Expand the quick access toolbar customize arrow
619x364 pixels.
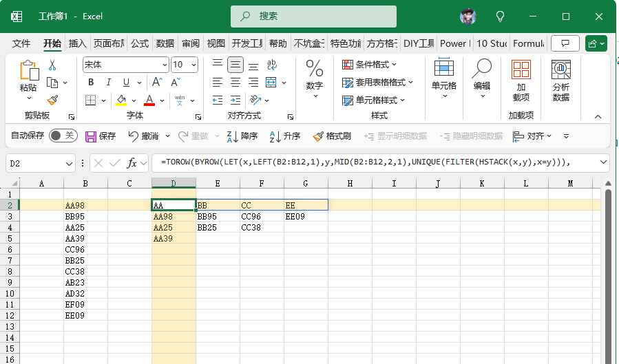566,136
